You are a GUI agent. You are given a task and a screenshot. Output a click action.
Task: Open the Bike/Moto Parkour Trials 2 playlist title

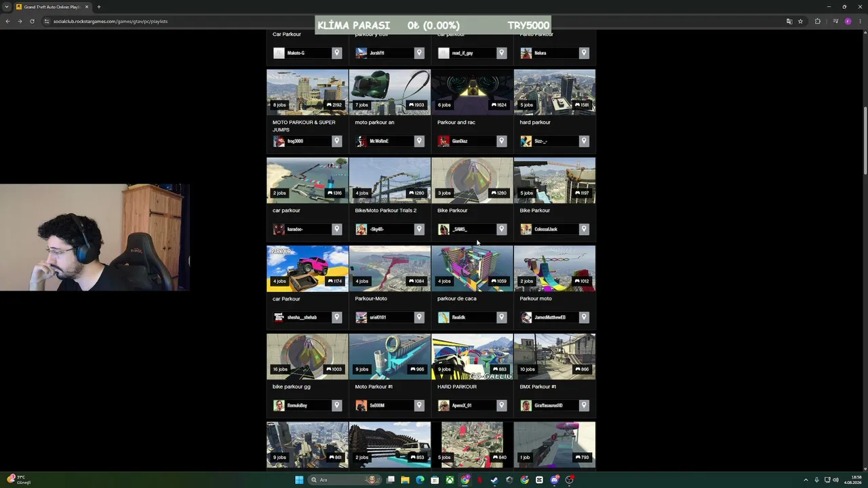coord(386,210)
